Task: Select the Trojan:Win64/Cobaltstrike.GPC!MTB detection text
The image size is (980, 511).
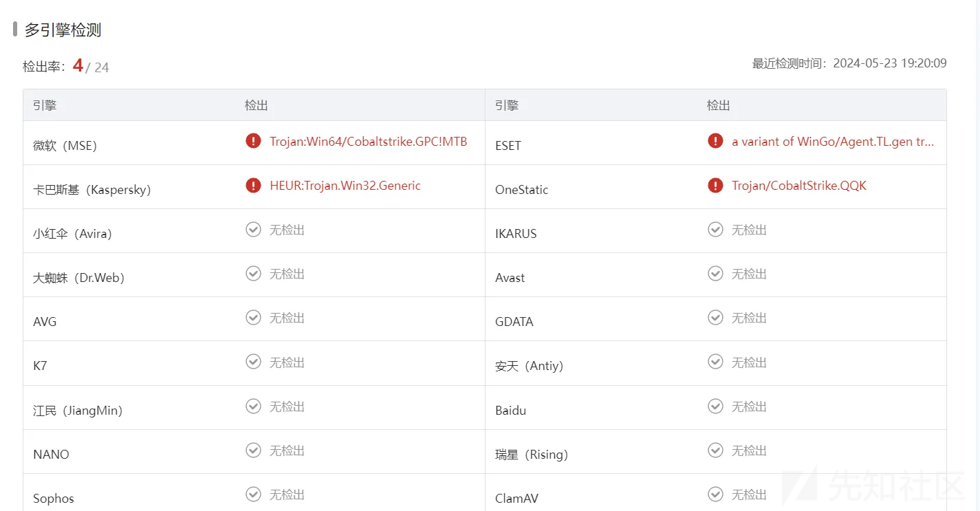Action: (369, 142)
